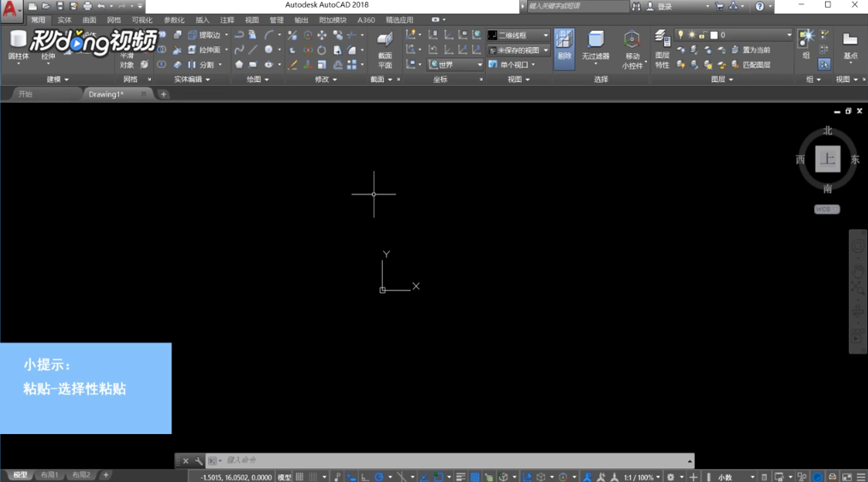
Task: Click the binoculars search icon
Action: 637,6
